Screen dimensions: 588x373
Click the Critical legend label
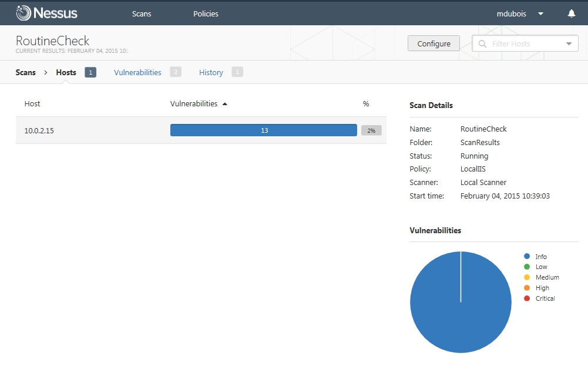click(x=545, y=298)
